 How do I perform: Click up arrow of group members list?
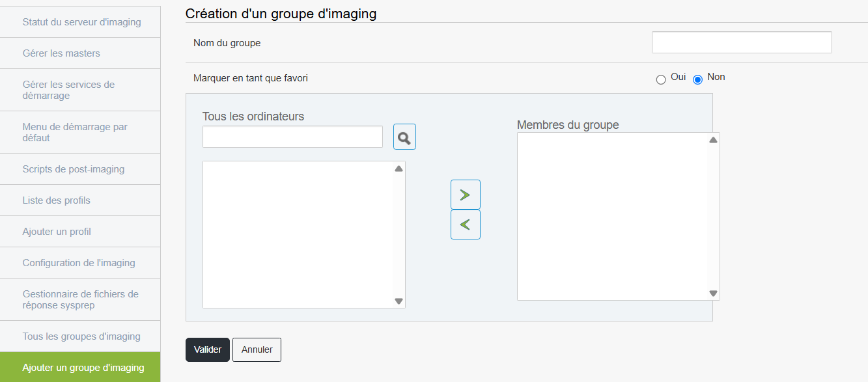point(713,140)
